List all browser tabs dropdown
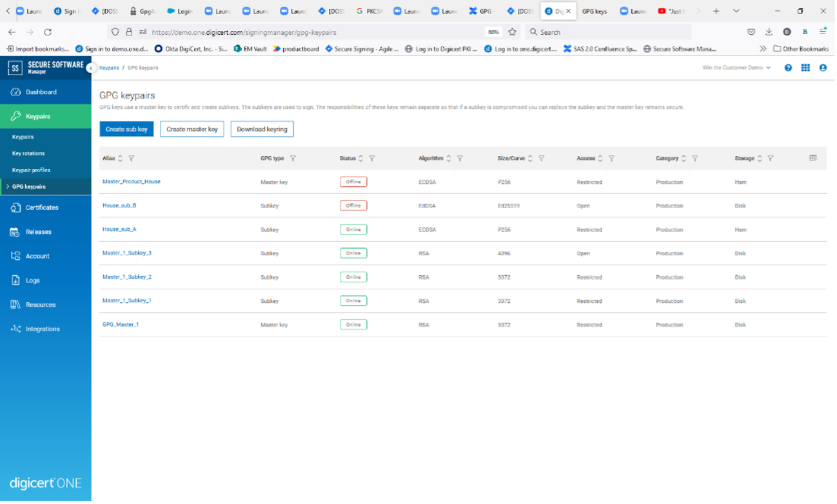 click(x=736, y=11)
